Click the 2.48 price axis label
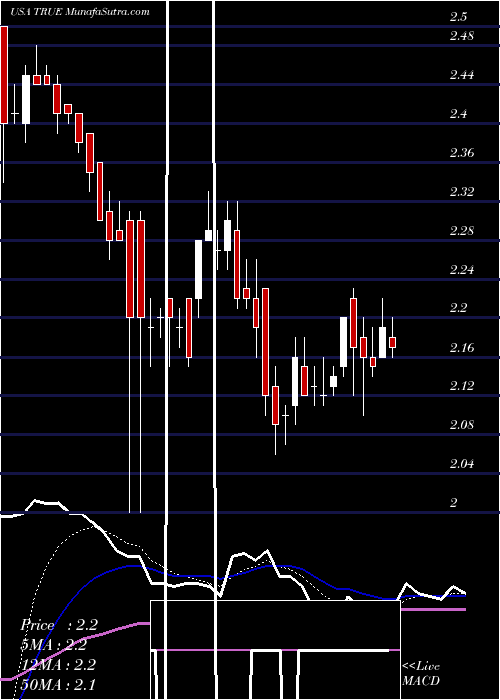This screenshot has width=500, height=700. [462, 36]
